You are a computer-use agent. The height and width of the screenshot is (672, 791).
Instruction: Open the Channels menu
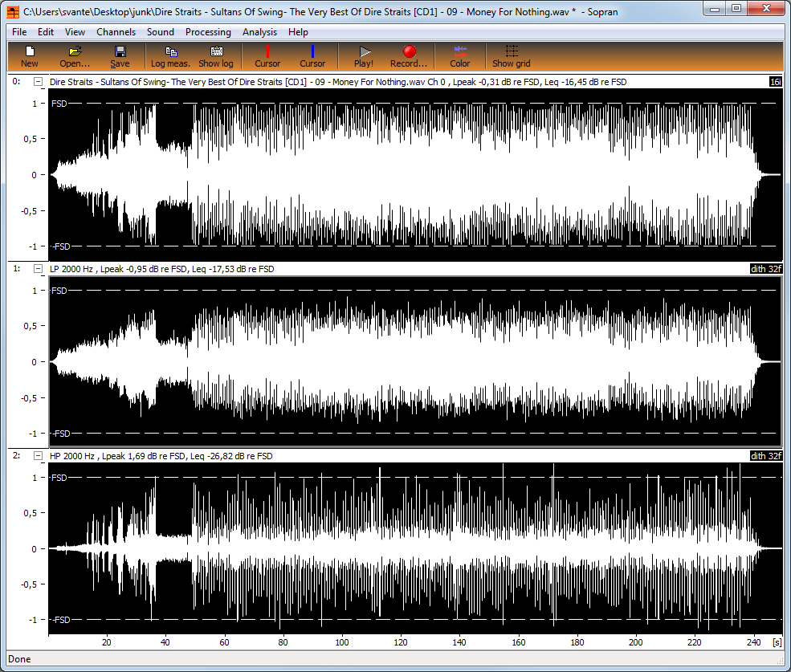[x=116, y=32]
